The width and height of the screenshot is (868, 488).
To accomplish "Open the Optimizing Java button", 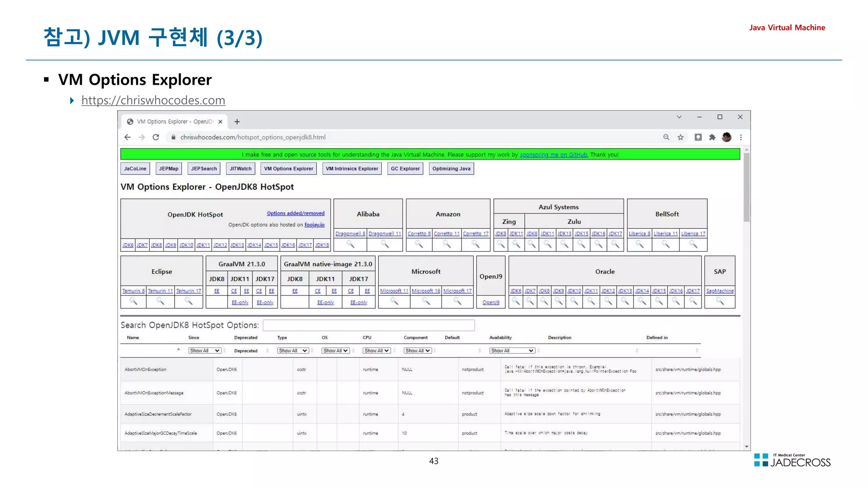I will coord(451,169).
